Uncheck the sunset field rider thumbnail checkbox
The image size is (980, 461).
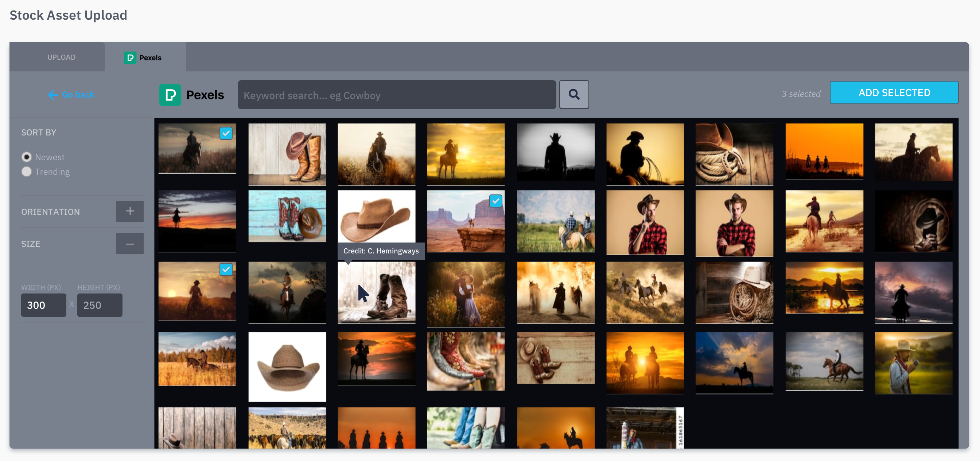(226, 269)
